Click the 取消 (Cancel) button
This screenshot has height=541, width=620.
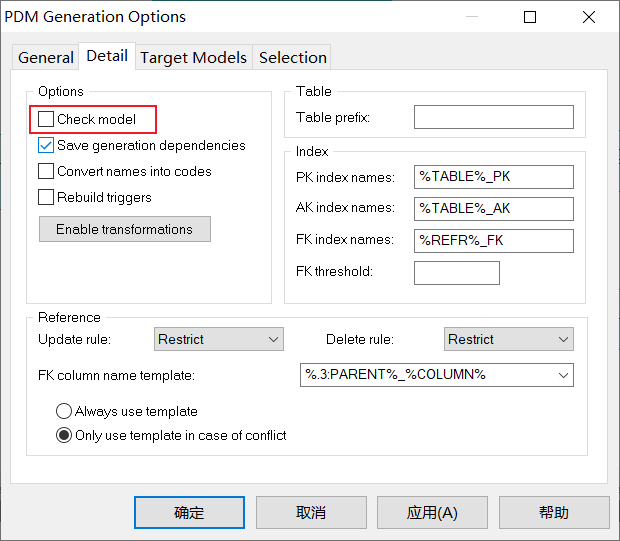[311, 512]
